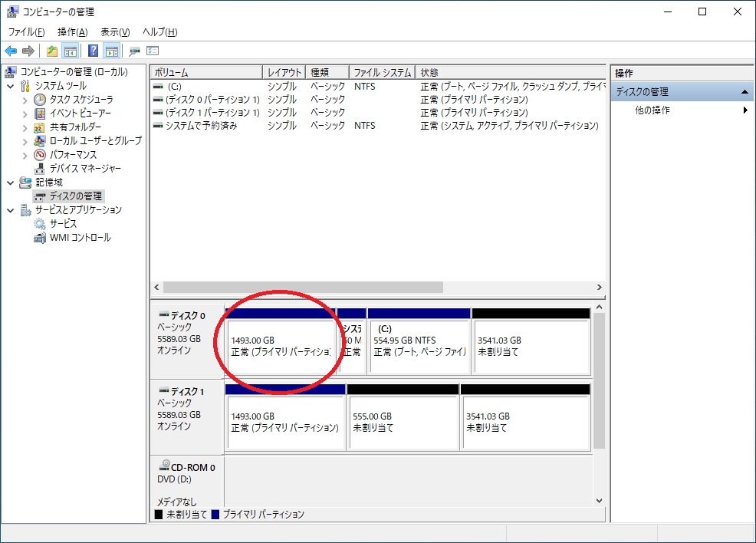
Task: Click the Event Viewer icon
Action: 40,114
